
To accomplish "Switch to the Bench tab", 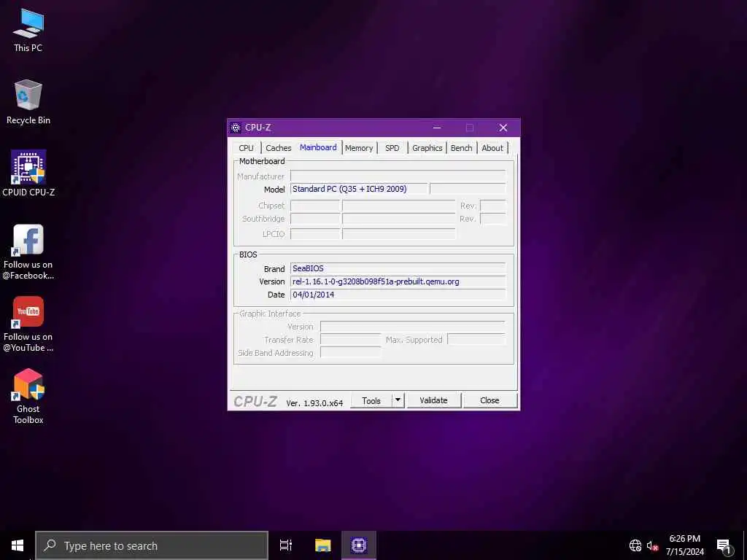I will click(x=461, y=148).
